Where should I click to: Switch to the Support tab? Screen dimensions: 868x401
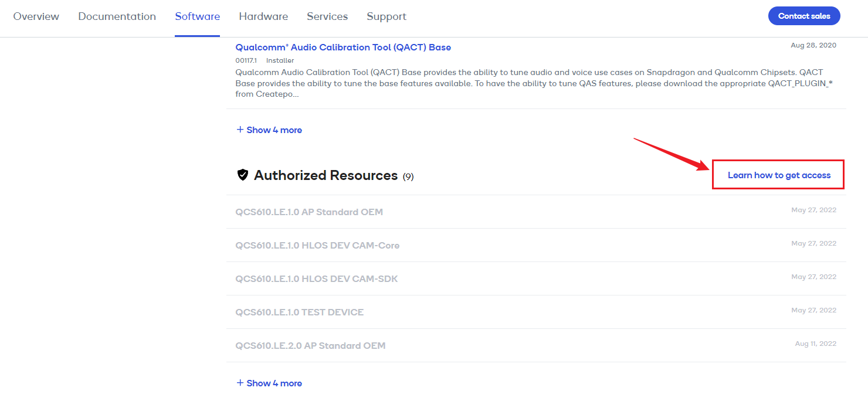[x=386, y=16]
